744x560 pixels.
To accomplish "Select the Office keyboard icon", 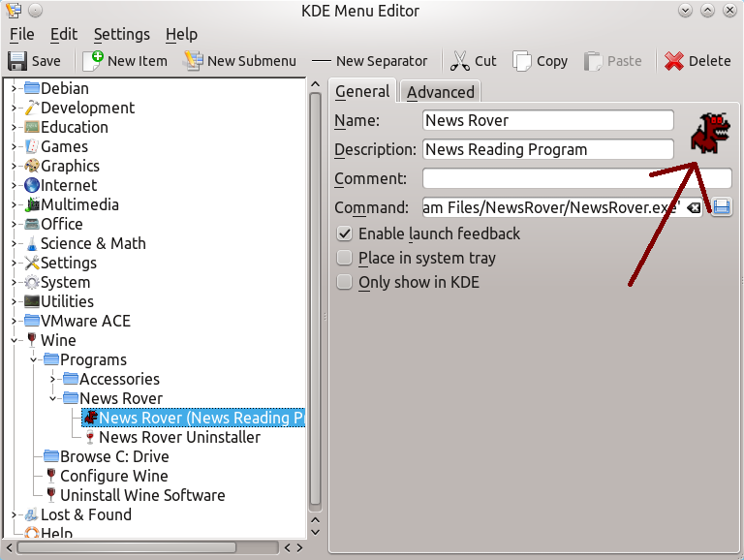I will tap(32, 224).
